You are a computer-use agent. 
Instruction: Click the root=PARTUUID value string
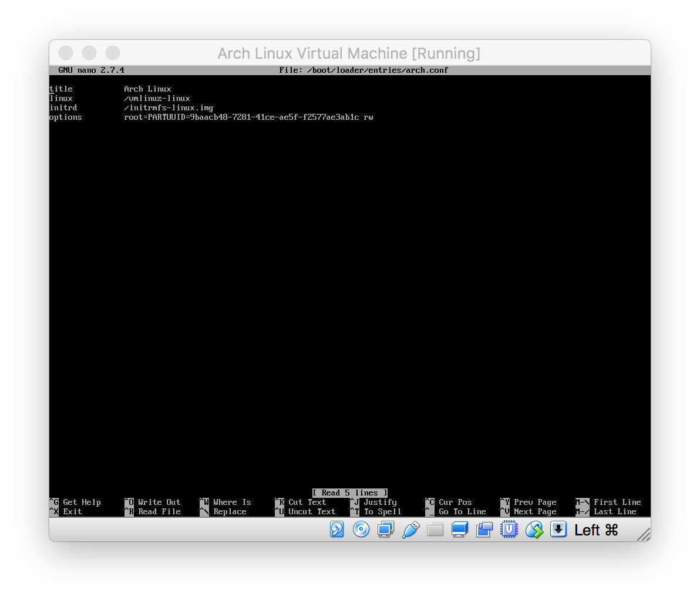[248, 117]
